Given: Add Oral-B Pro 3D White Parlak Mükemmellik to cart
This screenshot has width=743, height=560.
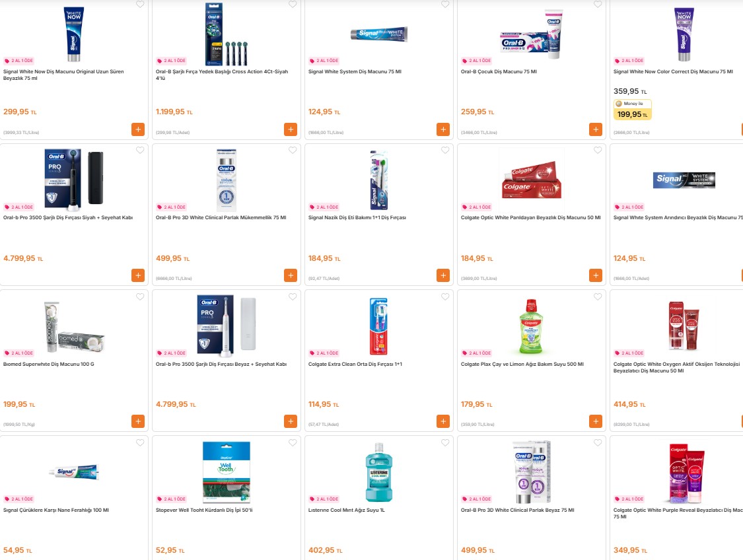Looking at the screenshot, I should 291,275.
